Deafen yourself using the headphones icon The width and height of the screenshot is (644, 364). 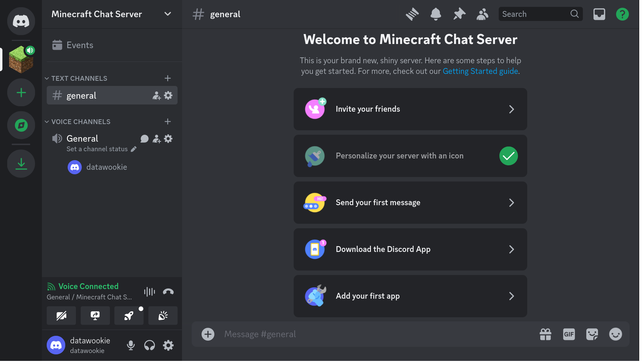[x=149, y=345]
